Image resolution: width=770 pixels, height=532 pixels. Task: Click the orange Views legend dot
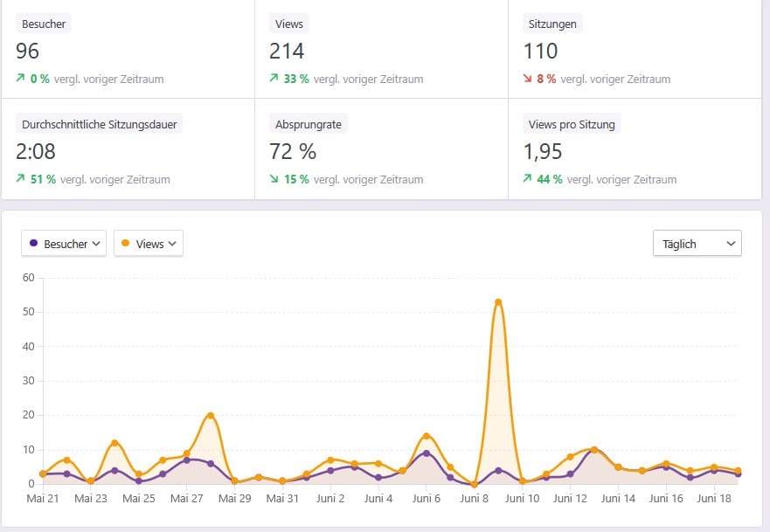pos(126,244)
